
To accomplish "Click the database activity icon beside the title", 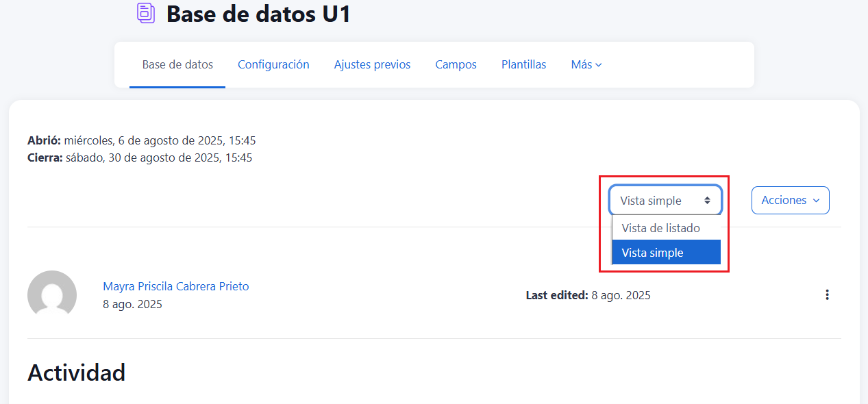I will [146, 14].
